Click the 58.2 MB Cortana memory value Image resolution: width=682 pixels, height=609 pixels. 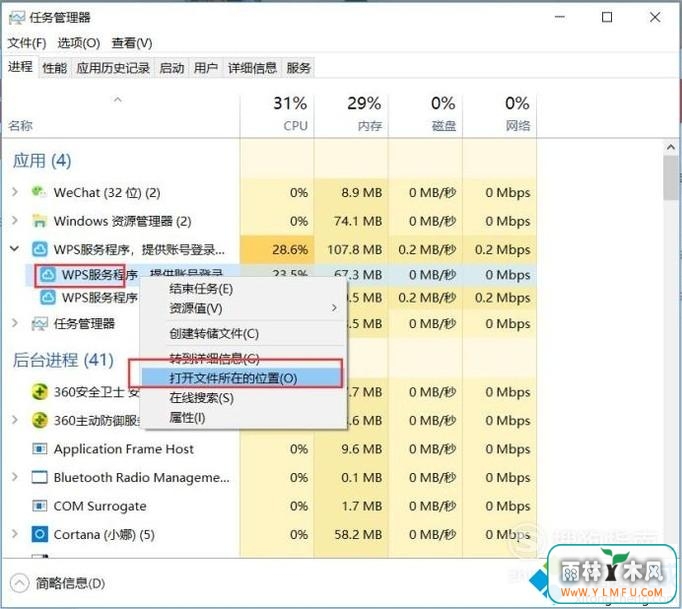358,534
